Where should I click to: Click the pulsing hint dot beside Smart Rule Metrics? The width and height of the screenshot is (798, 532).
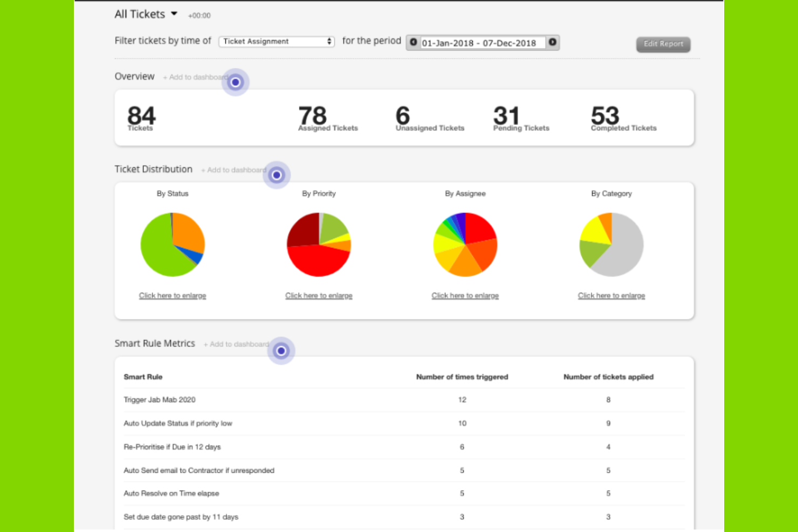click(281, 350)
